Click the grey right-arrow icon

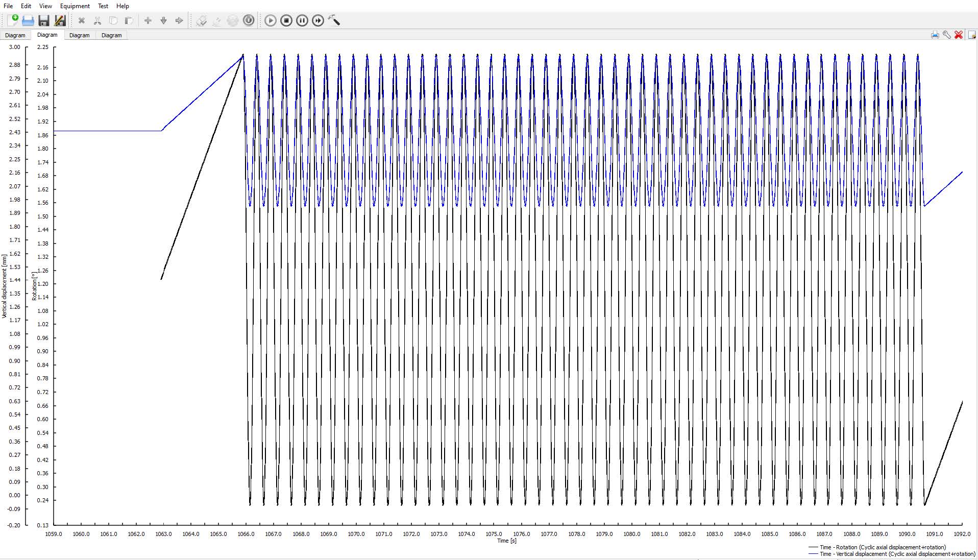click(179, 20)
